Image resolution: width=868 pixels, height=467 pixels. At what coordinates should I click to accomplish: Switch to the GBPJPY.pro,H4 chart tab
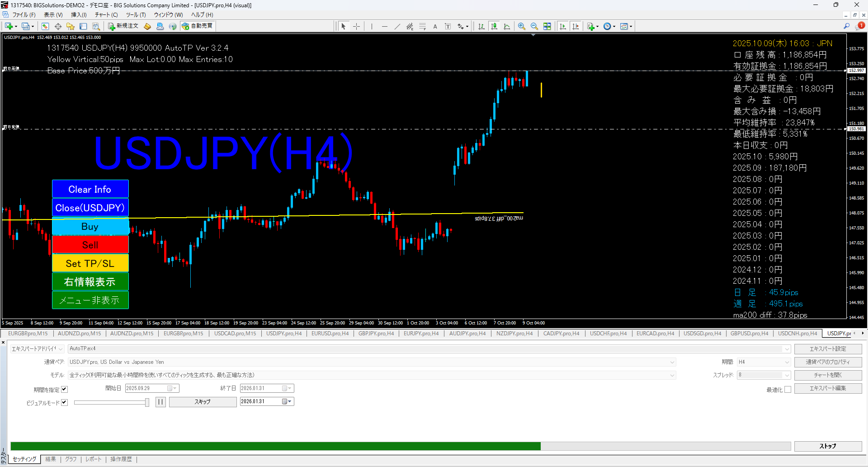376,334
